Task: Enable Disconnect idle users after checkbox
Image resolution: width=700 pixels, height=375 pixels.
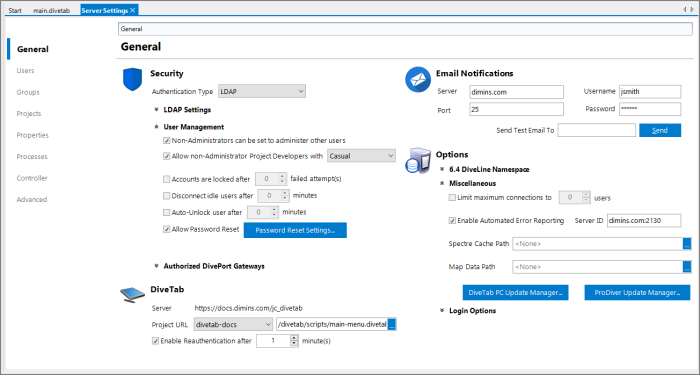Action: point(167,196)
